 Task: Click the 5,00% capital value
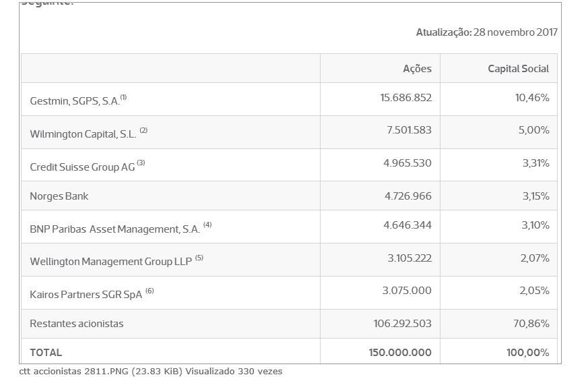click(533, 130)
